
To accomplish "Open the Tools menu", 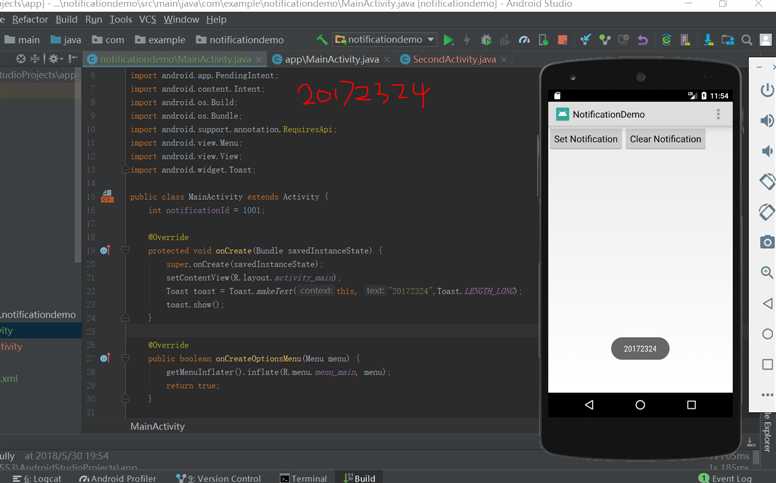I will pos(121,19).
